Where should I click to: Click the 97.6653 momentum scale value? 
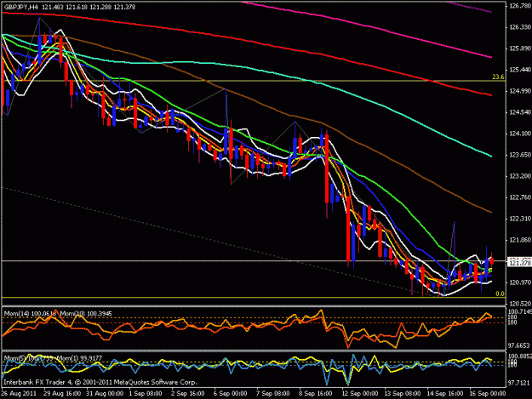pyautogui.click(x=518, y=345)
